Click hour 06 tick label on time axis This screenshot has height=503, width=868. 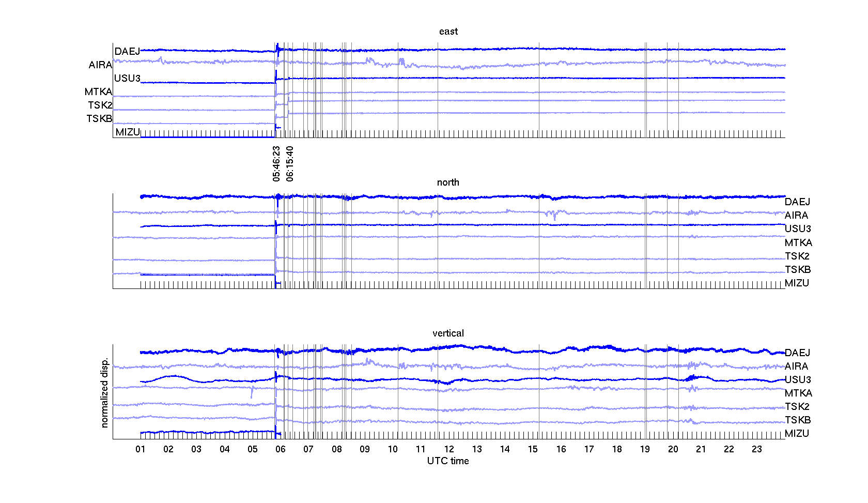[281, 449]
